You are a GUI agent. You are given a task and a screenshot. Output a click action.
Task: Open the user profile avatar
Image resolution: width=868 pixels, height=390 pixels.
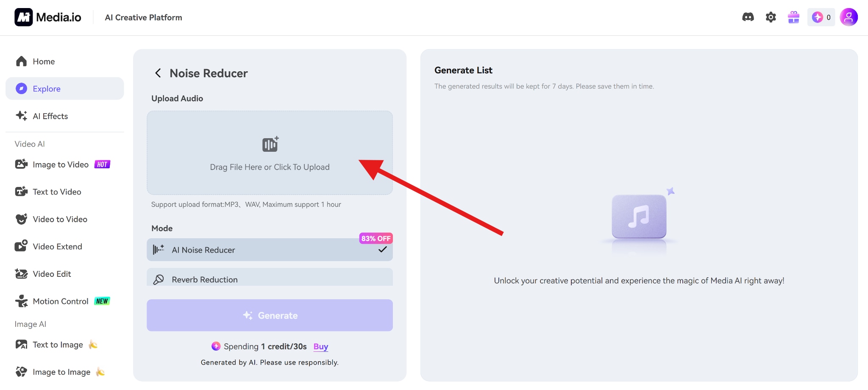[849, 17]
